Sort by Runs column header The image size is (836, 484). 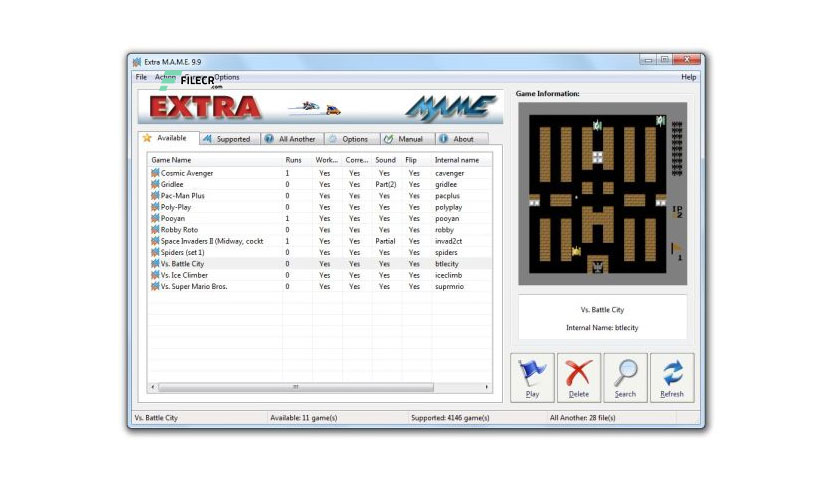click(296, 160)
